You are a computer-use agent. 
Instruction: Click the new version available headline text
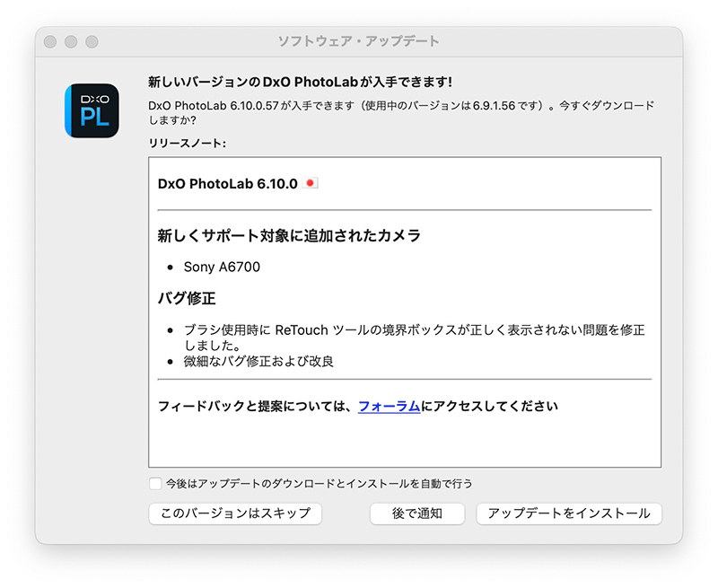pyautogui.click(x=300, y=82)
